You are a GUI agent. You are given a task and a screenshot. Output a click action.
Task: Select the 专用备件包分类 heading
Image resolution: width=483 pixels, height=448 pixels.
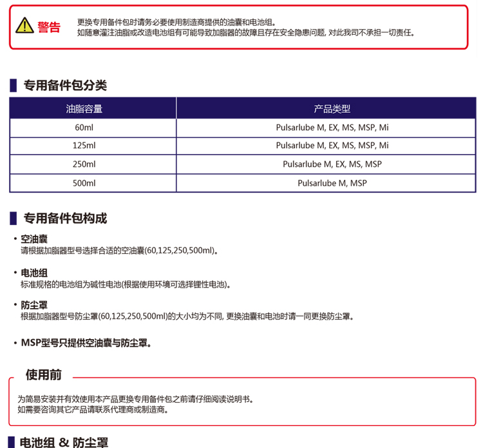coord(65,85)
